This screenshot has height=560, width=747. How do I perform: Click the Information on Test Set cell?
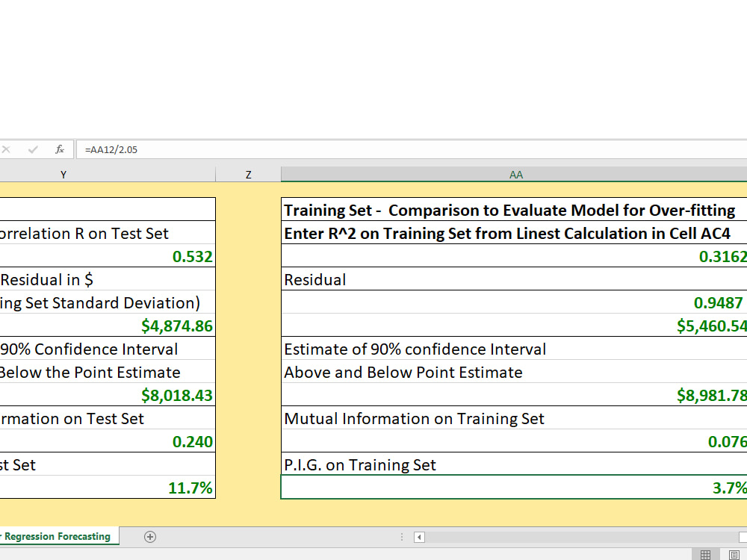tap(108, 418)
